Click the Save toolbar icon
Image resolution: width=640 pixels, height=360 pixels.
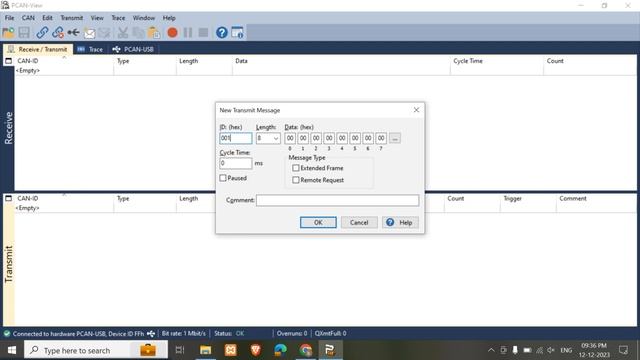point(24,32)
